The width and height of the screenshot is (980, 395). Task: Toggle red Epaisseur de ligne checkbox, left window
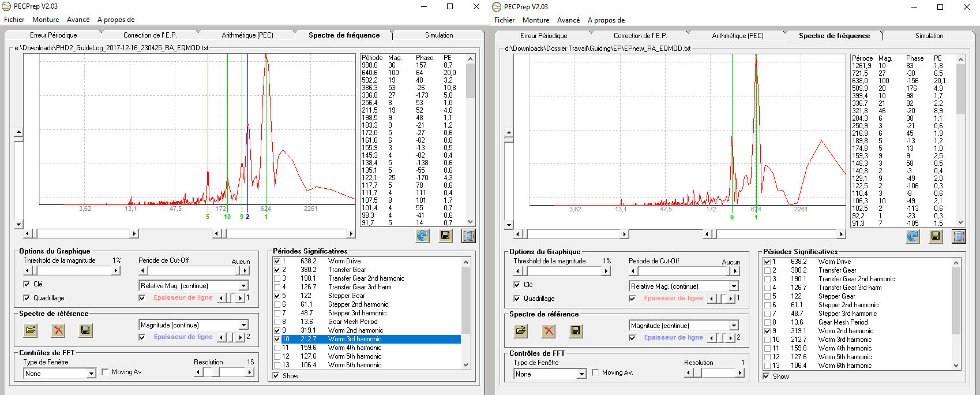(142, 298)
